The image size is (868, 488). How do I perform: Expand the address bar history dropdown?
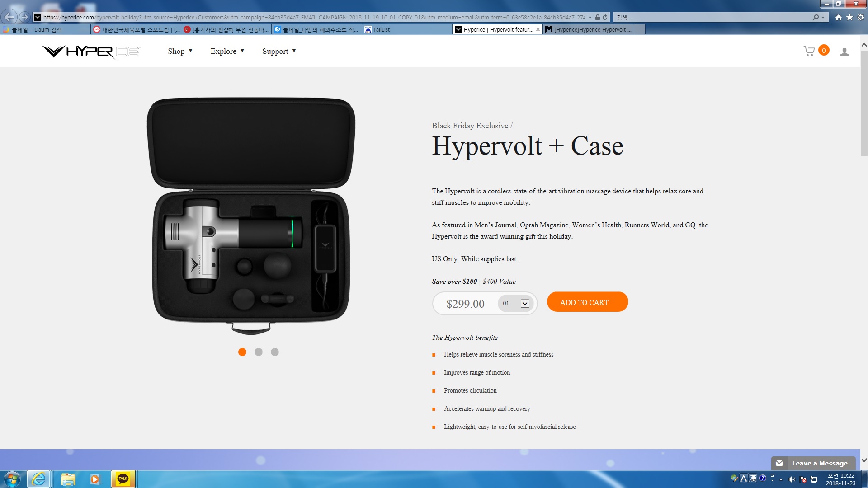[x=590, y=17]
